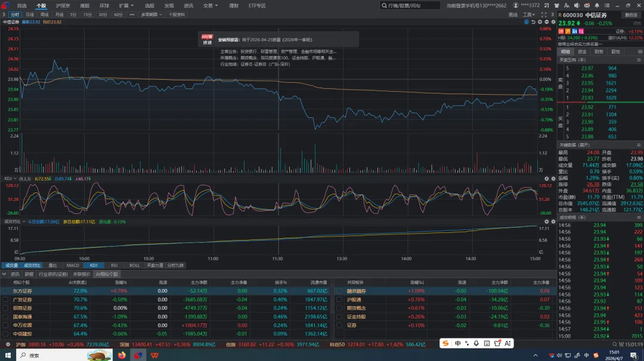Open the volume comparison panel settings gear
This screenshot has width=644, height=361.
[x=553, y=222]
